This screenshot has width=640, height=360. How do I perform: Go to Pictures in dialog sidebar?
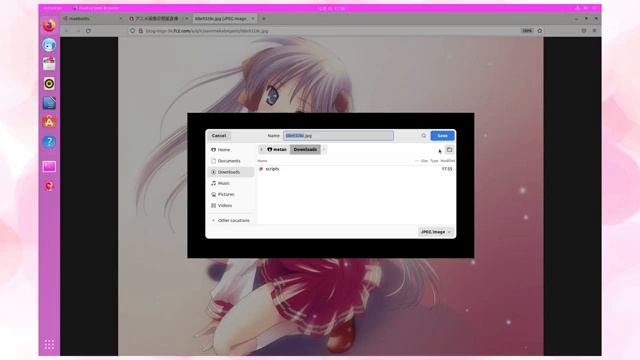[231, 194]
